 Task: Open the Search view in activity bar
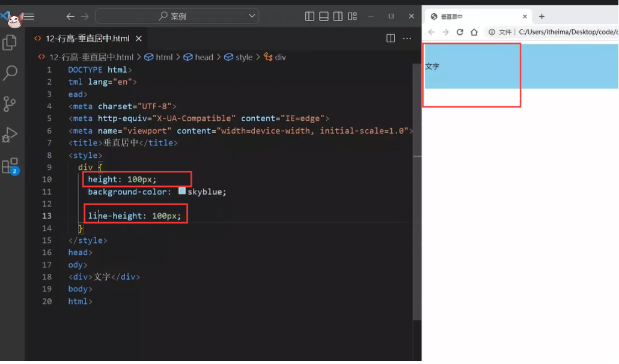(x=10, y=73)
